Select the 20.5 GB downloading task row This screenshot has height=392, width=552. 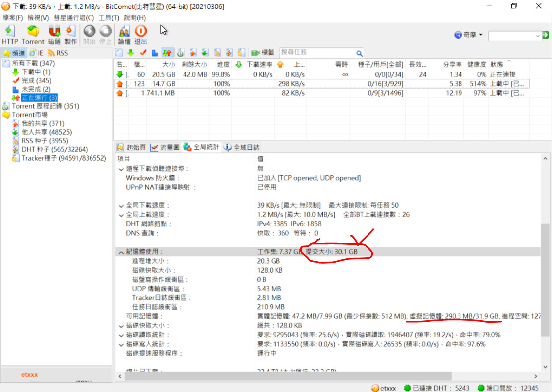321,74
